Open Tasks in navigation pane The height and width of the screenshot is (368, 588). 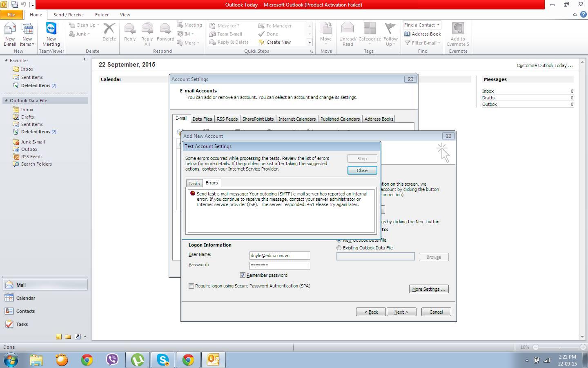(45, 324)
